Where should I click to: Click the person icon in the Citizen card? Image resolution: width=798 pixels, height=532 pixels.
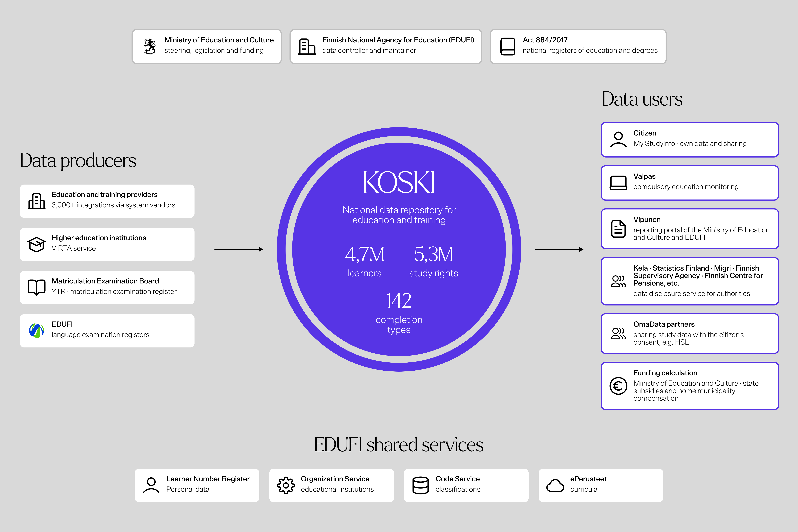tap(618, 140)
